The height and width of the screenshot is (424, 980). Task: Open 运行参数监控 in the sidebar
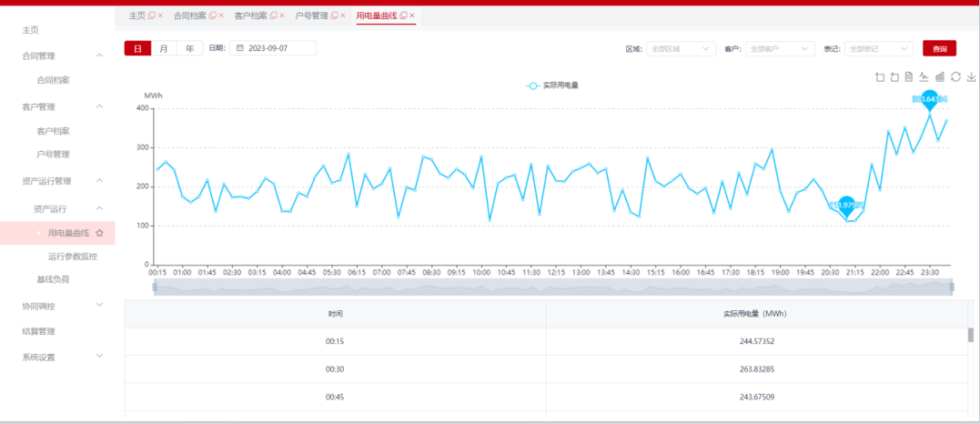[x=73, y=257]
